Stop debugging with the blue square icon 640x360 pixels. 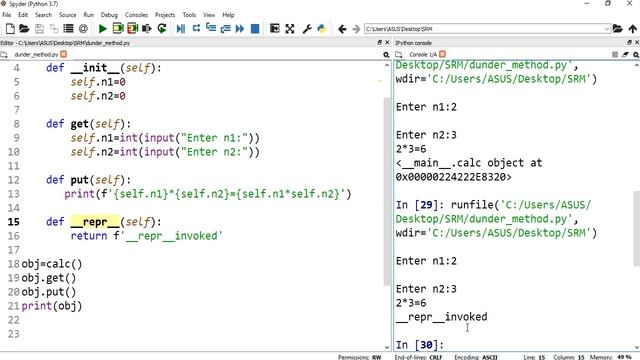pyautogui.click(x=255, y=29)
